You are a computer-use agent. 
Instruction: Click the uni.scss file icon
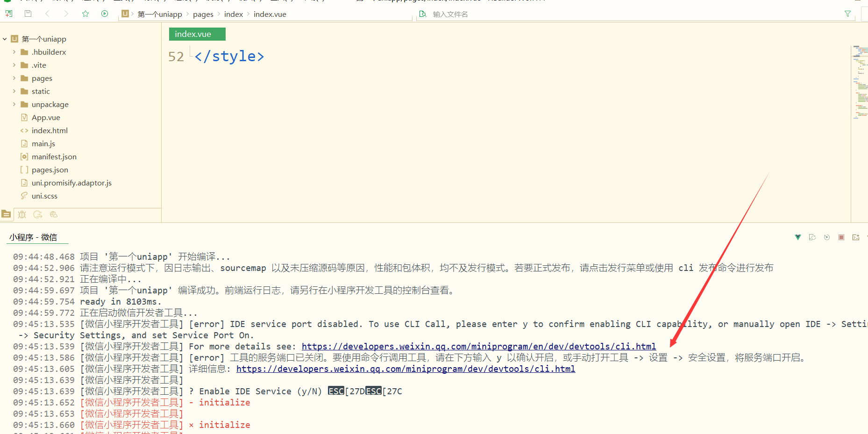tap(24, 196)
